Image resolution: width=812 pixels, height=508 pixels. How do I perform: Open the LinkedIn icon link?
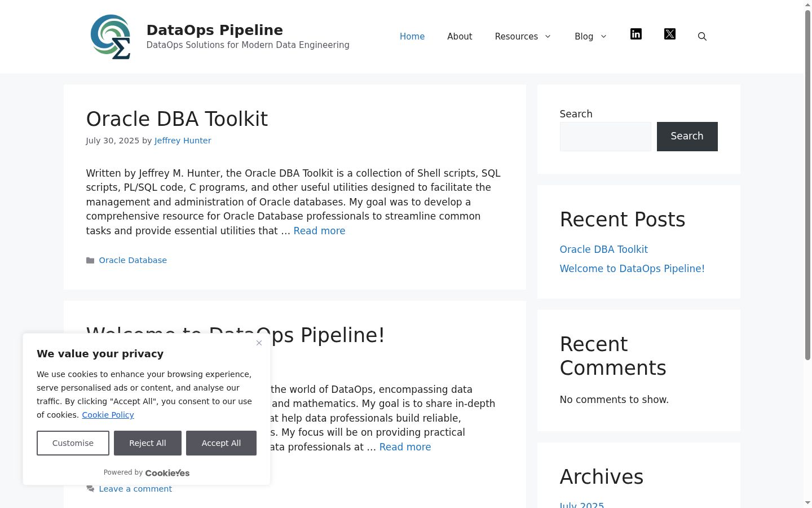pyautogui.click(x=636, y=34)
